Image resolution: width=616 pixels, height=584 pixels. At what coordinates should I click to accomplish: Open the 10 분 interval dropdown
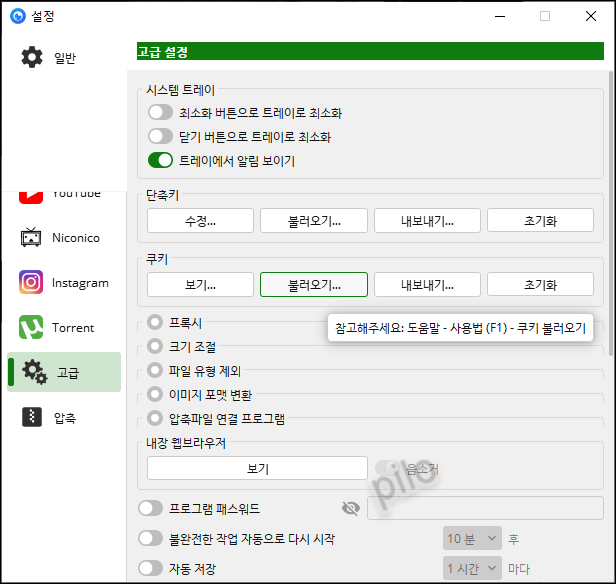coord(472,538)
